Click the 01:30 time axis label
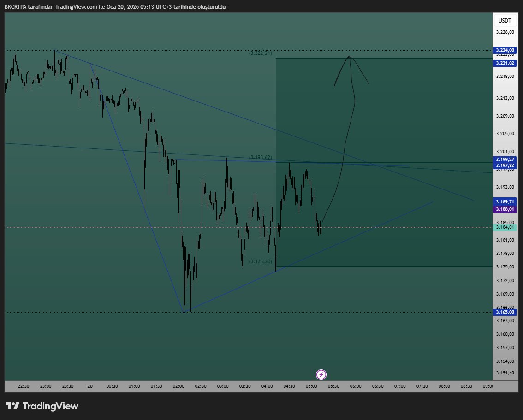This screenshot has height=420, width=523. pos(156,386)
